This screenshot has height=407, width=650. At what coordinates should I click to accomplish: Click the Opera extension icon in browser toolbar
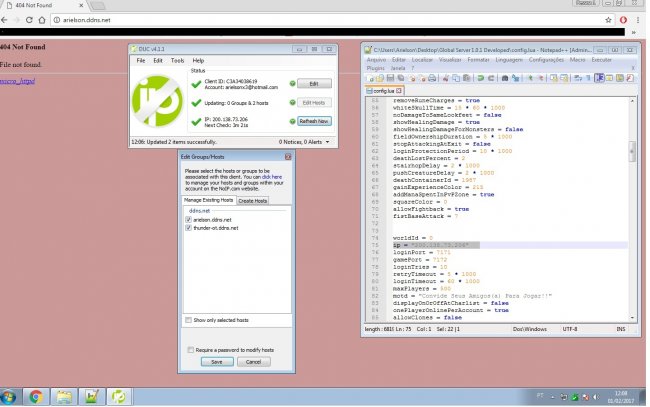(623, 19)
